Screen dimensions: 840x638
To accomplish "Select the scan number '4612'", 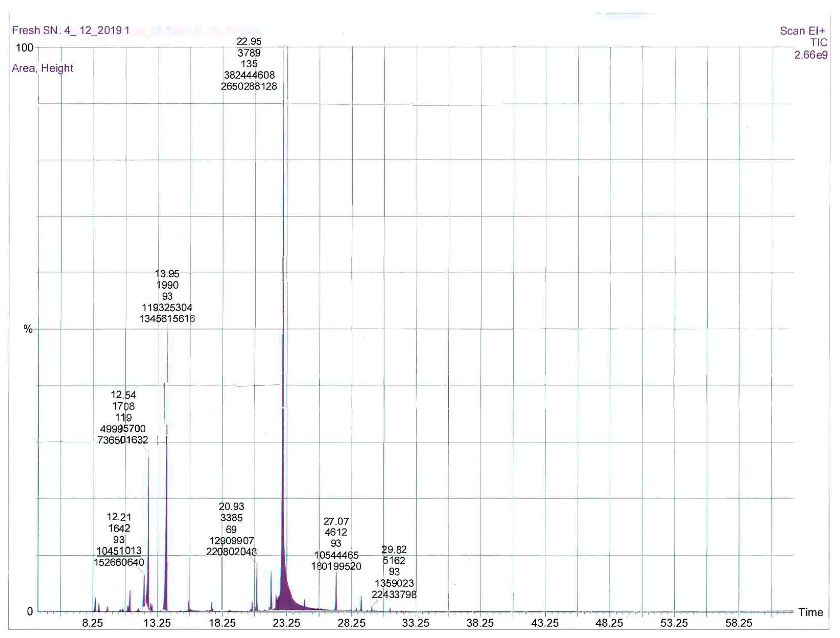I will pyautogui.click(x=336, y=532).
